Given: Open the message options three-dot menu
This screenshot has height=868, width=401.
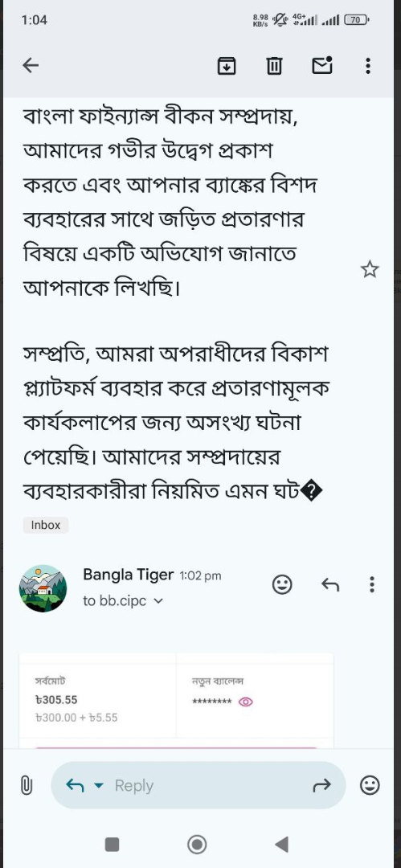Looking at the screenshot, I should point(371,584).
